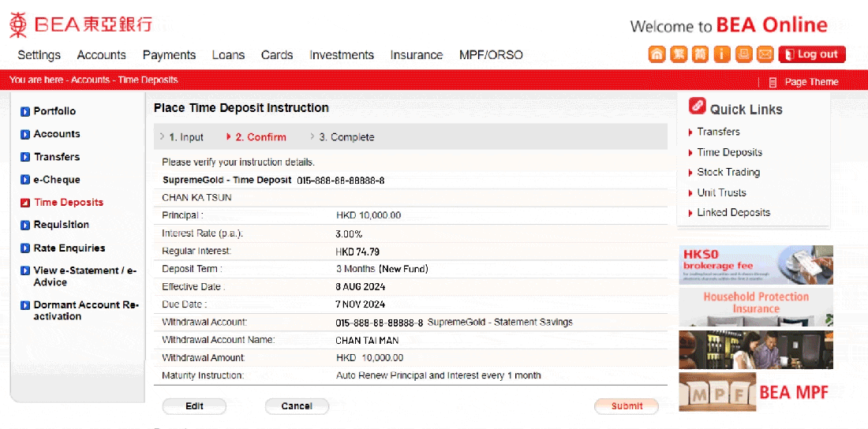Open Transfers in the left sidebar
This screenshot has width=868, height=429.
click(x=51, y=157)
